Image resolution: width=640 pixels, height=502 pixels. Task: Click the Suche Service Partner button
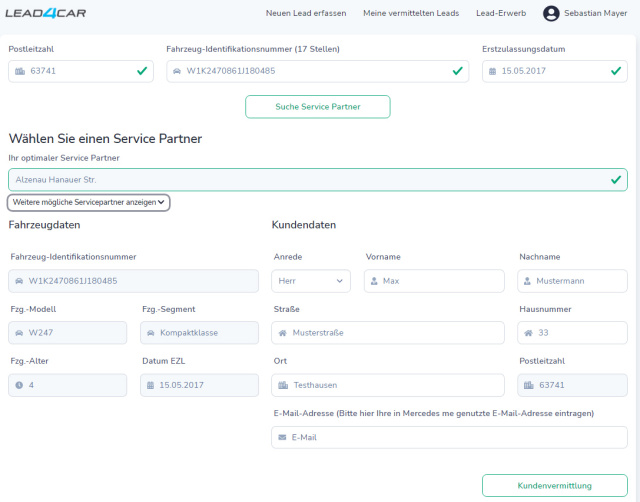(317, 107)
